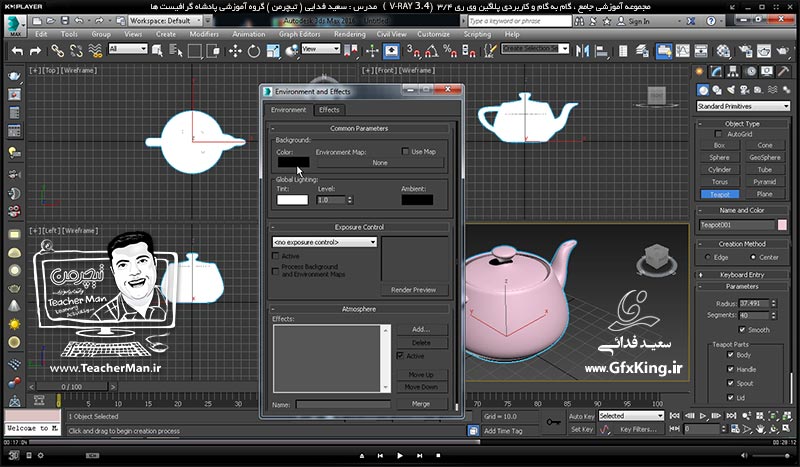This screenshot has width=800, height=467.
Task: Open the key mode Selected dropdown
Action: tap(631, 416)
